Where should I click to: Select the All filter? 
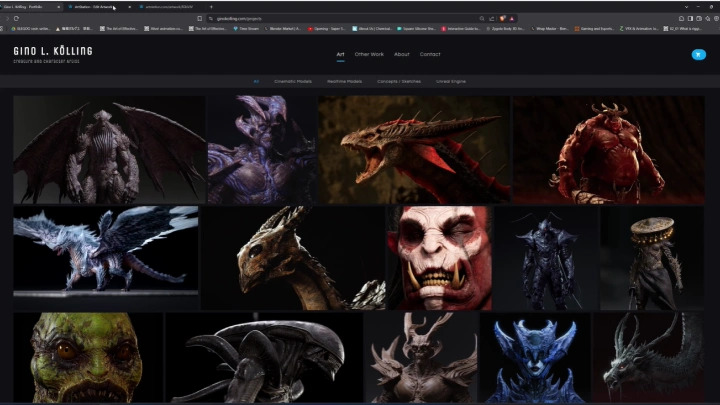(256, 81)
